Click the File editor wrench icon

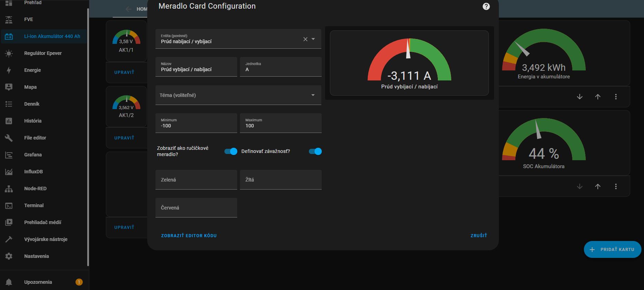(x=9, y=138)
